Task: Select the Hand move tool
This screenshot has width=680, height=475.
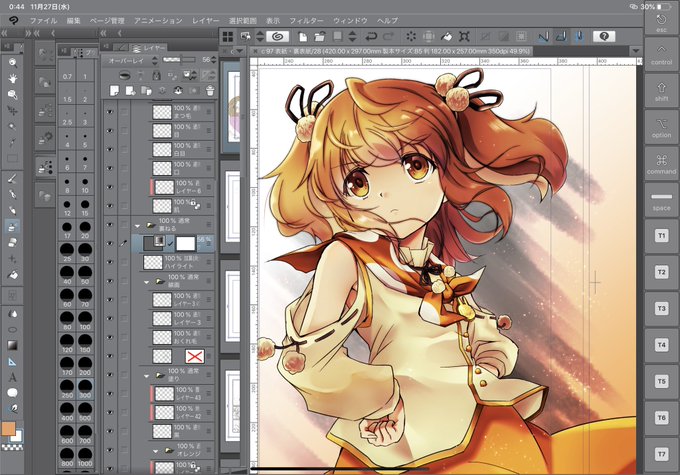Action: click(13, 79)
